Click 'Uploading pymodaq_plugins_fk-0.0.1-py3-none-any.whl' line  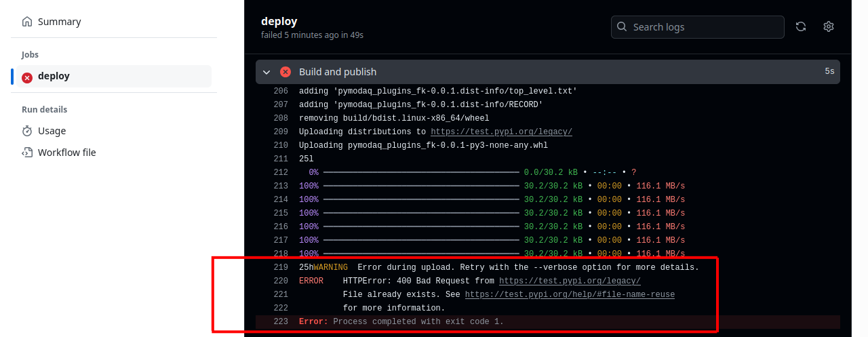coord(423,145)
